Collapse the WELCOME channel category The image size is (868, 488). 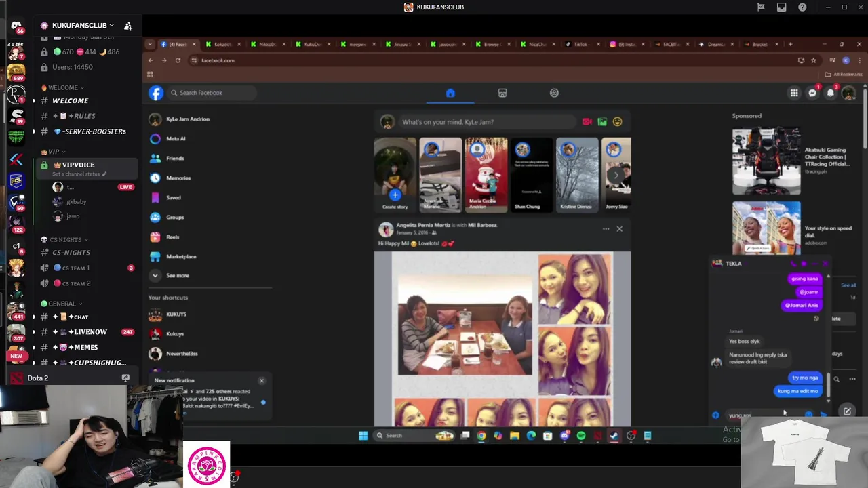(x=63, y=87)
